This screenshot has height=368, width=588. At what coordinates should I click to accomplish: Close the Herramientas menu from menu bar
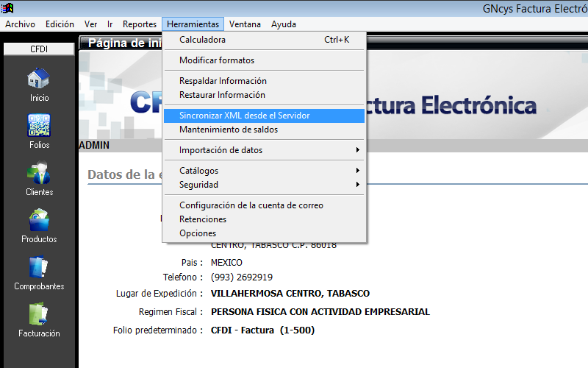click(193, 24)
